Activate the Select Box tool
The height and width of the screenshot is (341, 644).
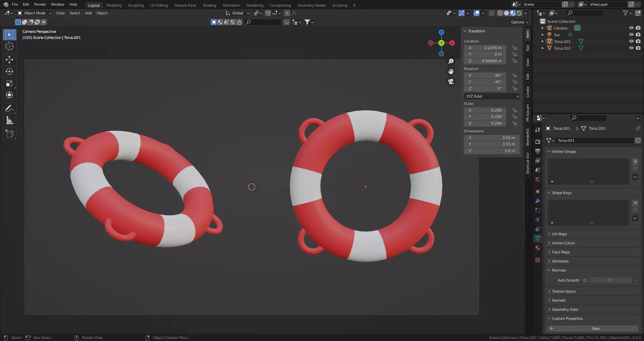pyautogui.click(x=9, y=35)
